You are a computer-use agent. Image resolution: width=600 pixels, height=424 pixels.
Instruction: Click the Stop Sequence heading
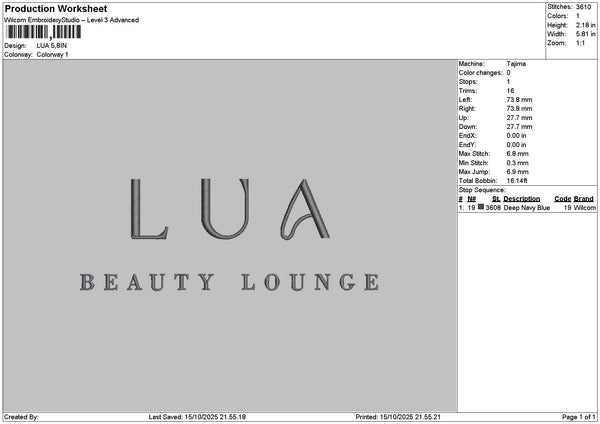[482, 190]
